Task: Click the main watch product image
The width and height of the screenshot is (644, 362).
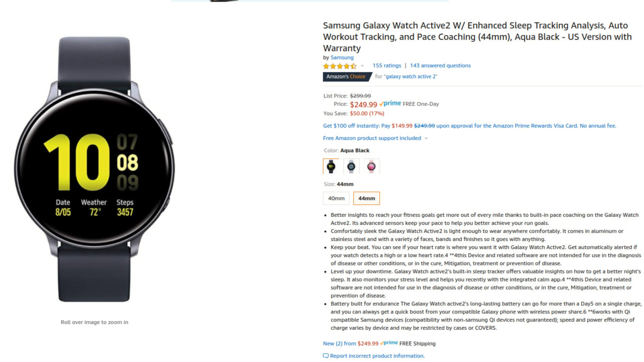Action: 94,168
